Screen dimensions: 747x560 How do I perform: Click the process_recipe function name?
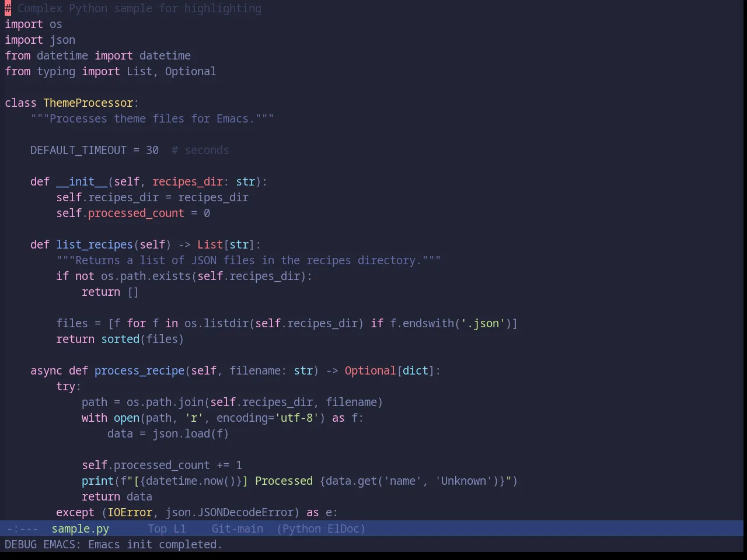tap(139, 370)
